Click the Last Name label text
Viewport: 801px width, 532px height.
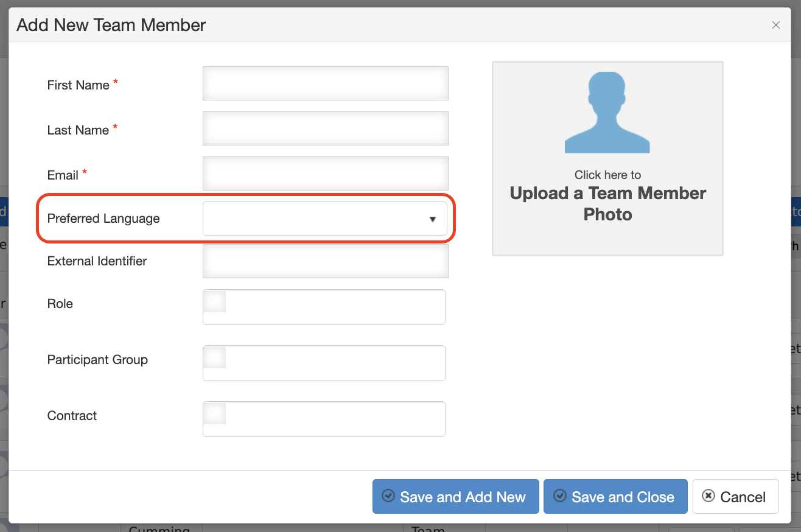pyautogui.click(x=78, y=130)
